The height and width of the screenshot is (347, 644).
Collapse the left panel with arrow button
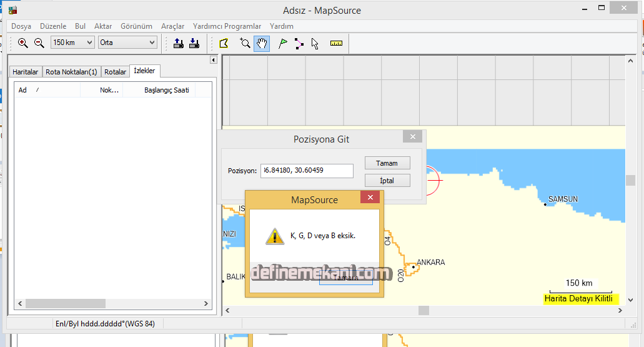[x=213, y=60]
